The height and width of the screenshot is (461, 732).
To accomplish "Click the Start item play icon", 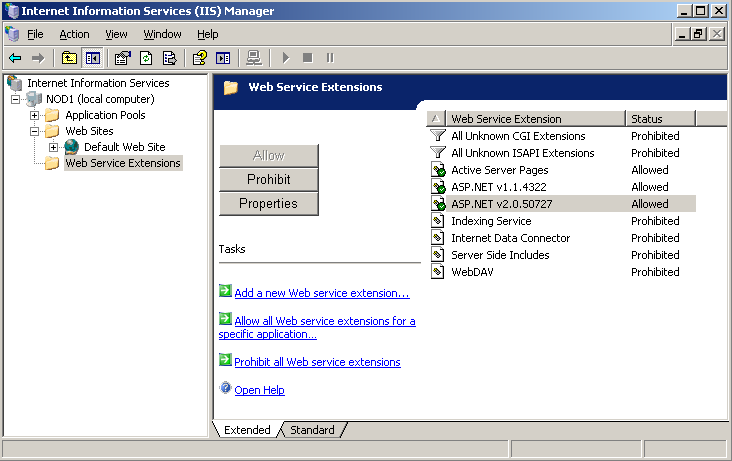I will click(x=286, y=58).
